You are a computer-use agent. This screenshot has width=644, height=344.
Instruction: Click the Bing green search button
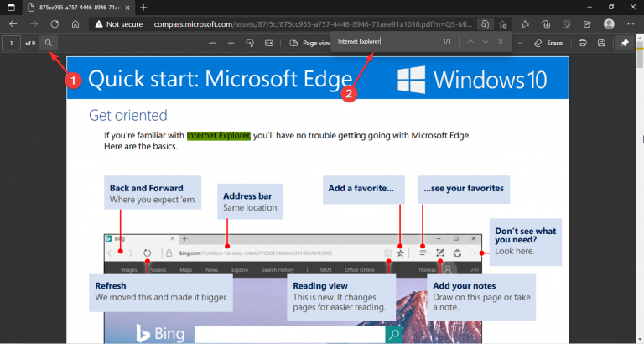(x=394, y=335)
